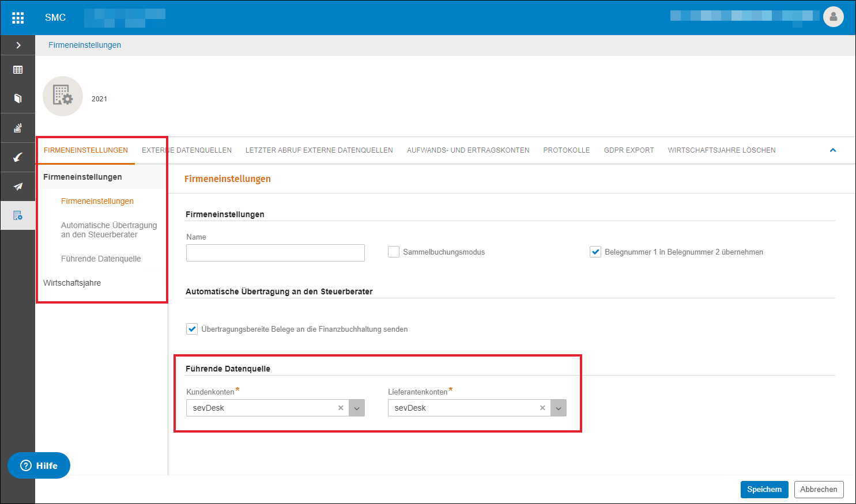Click into the Name input field
The height and width of the screenshot is (504, 856).
pyautogui.click(x=276, y=253)
